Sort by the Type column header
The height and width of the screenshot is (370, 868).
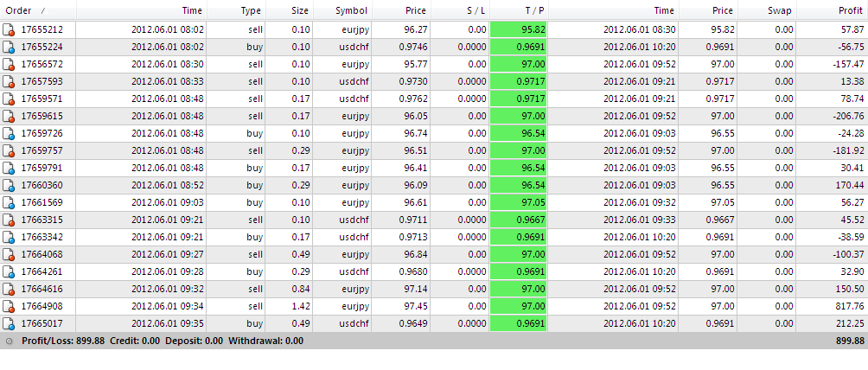pyautogui.click(x=236, y=10)
